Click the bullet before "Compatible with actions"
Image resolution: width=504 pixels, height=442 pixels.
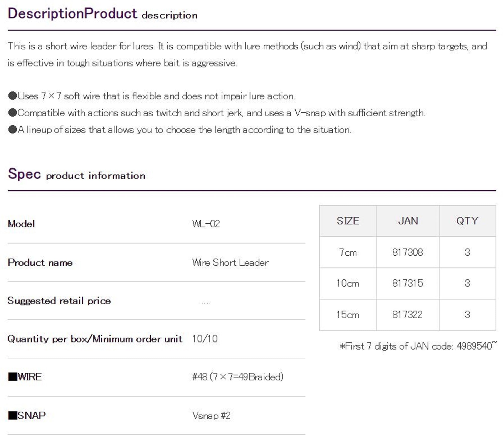pos(12,113)
